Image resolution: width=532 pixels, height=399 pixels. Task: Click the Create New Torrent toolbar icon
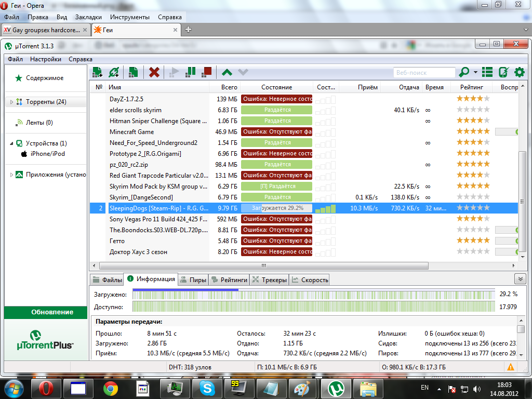click(133, 72)
